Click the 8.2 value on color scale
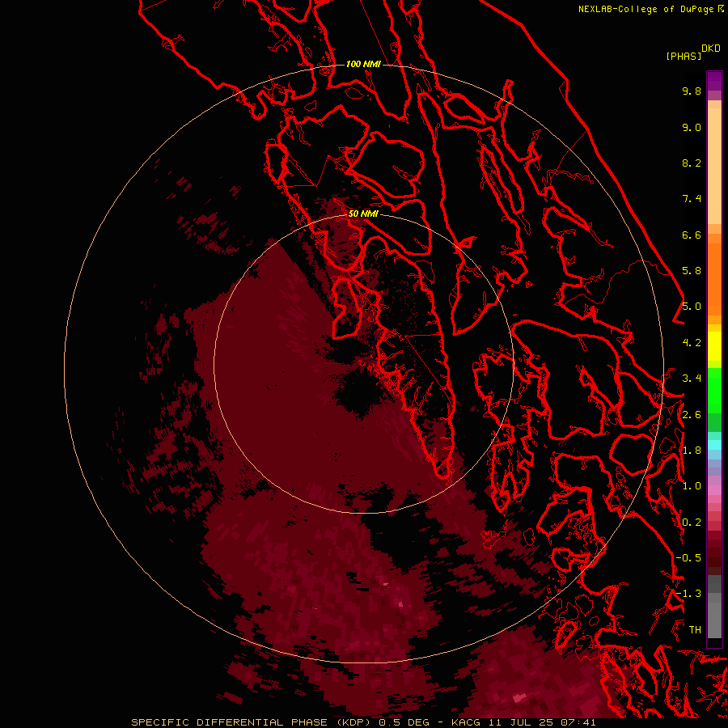728x728 pixels. [692, 163]
